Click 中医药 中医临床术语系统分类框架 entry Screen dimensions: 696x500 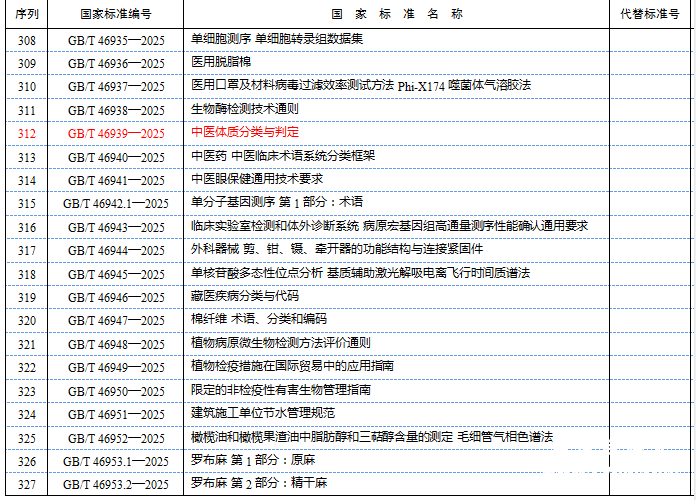[283, 156]
